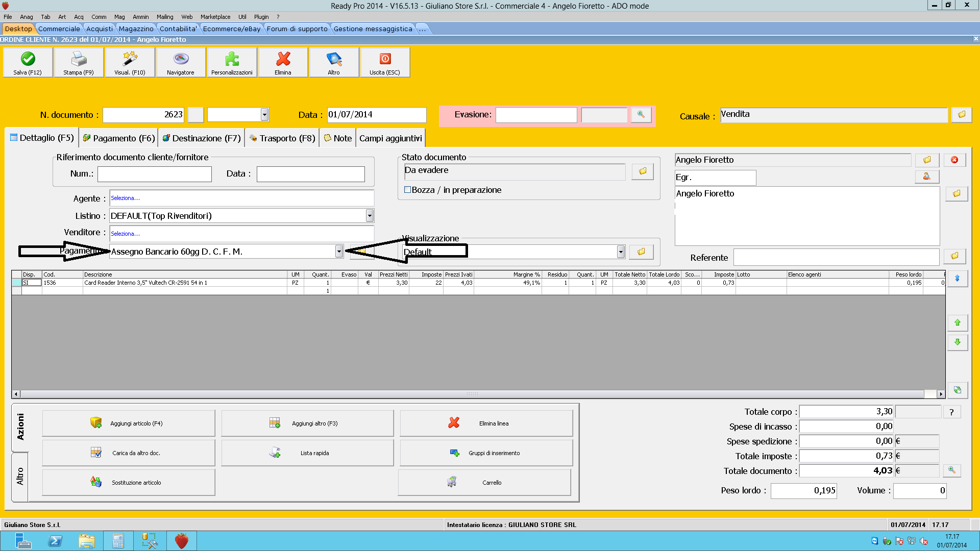The width and height of the screenshot is (980, 551).
Task: Open Referente folder lookup button
Action: pos(954,256)
